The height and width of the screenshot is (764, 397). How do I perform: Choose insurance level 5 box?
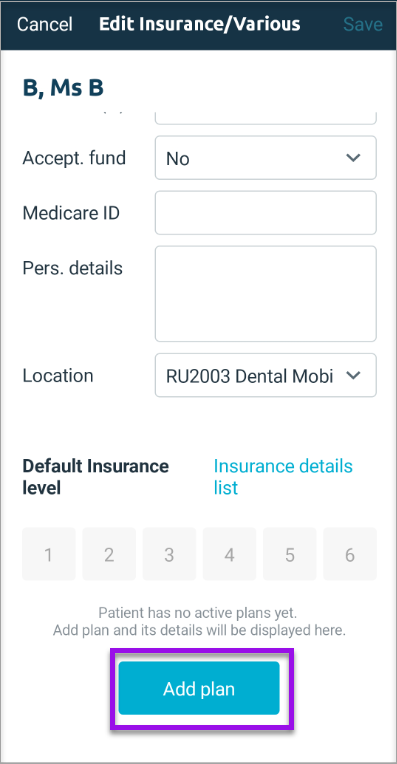(x=290, y=554)
